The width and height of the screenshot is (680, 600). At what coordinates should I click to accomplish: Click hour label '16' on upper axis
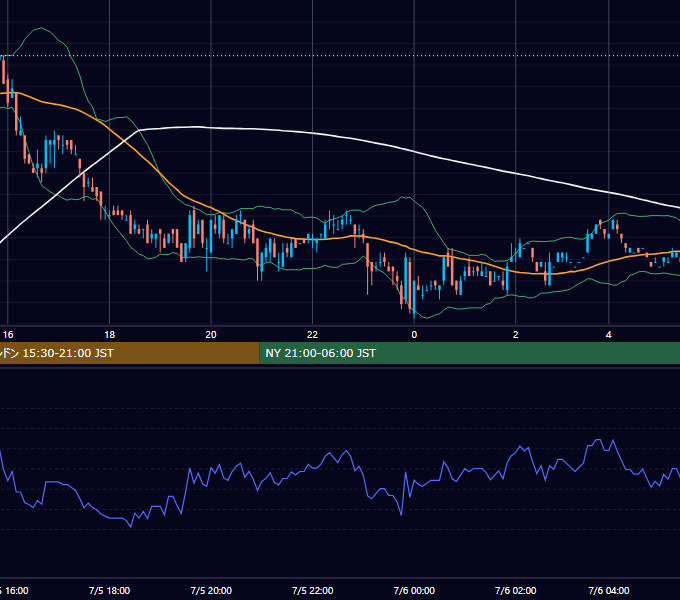pos(8,335)
